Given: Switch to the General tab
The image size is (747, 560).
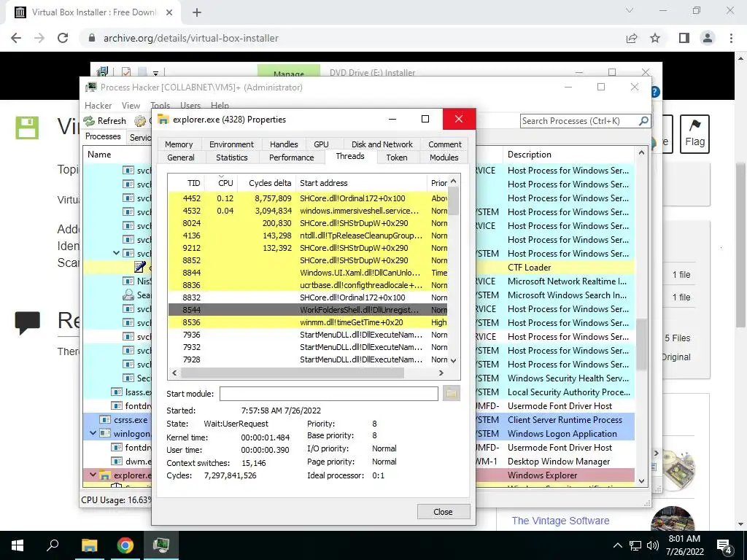Looking at the screenshot, I should pos(181,157).
